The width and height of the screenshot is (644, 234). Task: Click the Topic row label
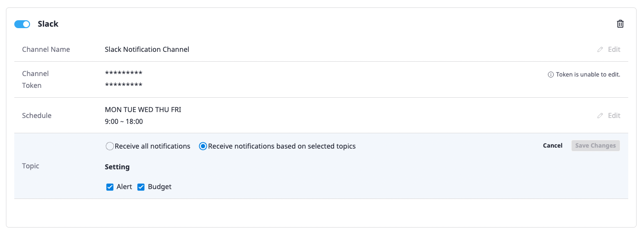(x=31, y=166)
